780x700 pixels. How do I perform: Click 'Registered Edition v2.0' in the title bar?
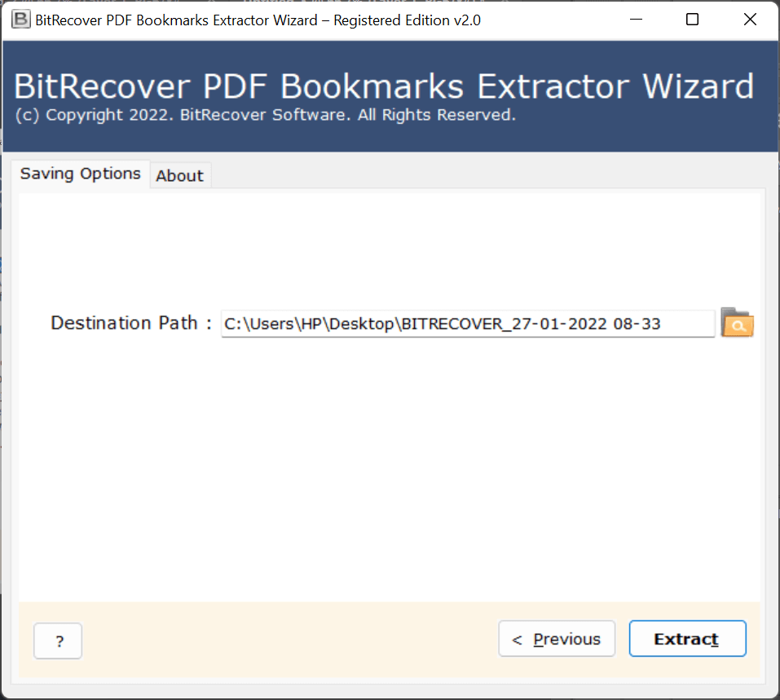pos(408,20)
